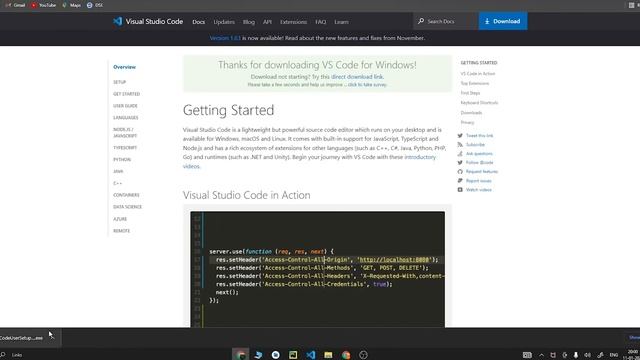640x360 pixels.
Task: Expand the Setup section in the left sidebar
Action: pos(120,82)
